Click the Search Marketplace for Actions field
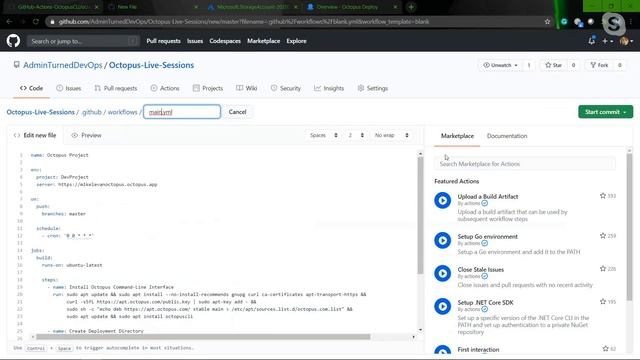Screen dimensions: 640x360 coord(524,164)
